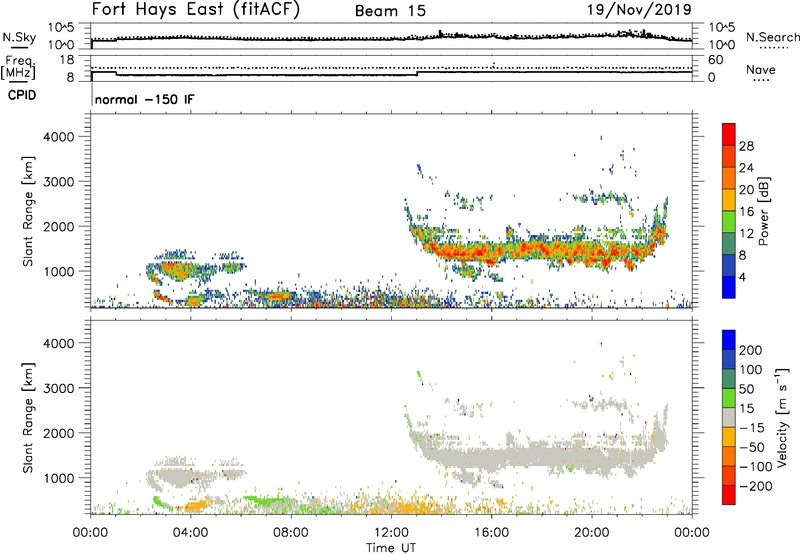This screenshot has width=800, height=554.
Task: Click the 'Fort Hays East (fitACF)' title
Action: click(196, 10)
